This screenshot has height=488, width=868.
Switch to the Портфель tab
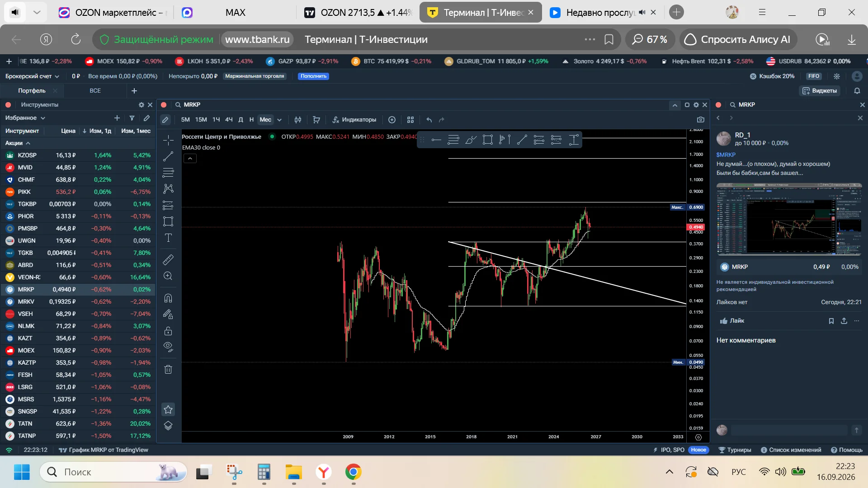32,91
